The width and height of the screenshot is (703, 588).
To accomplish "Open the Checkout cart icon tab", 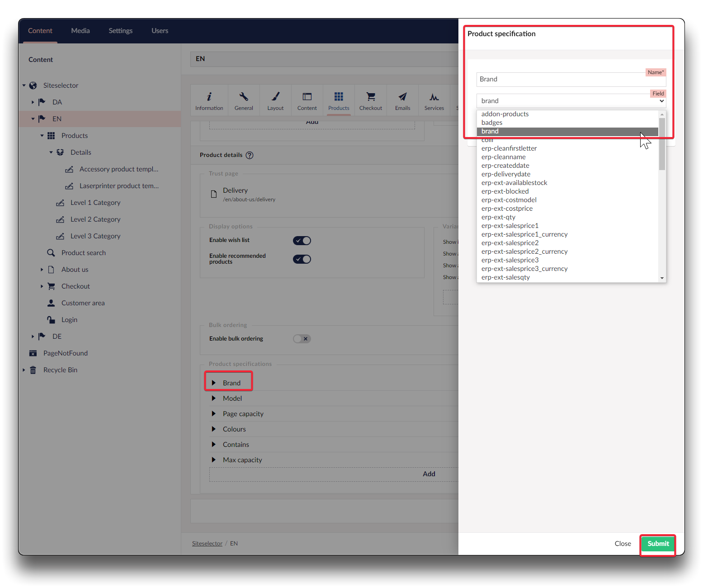I will tap(370, 97).
